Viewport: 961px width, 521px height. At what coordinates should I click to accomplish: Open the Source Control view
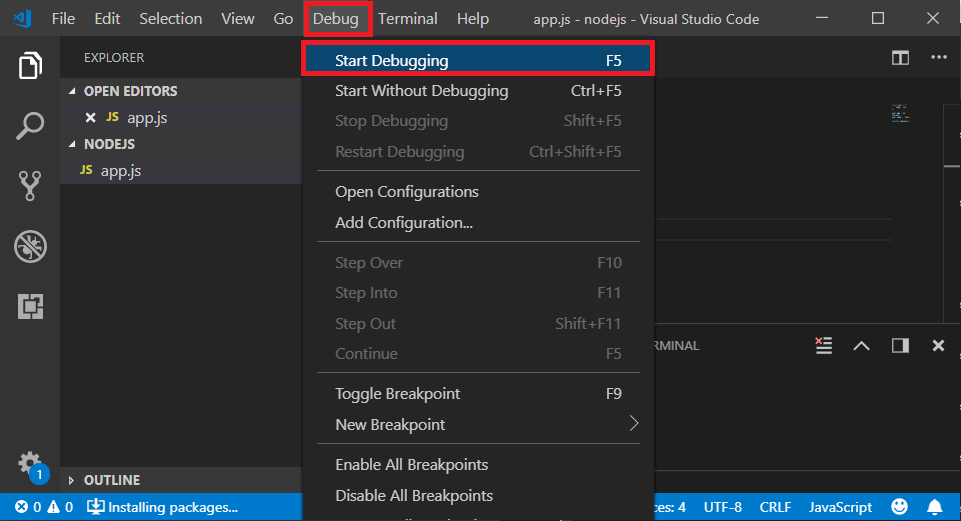point(30,186)
